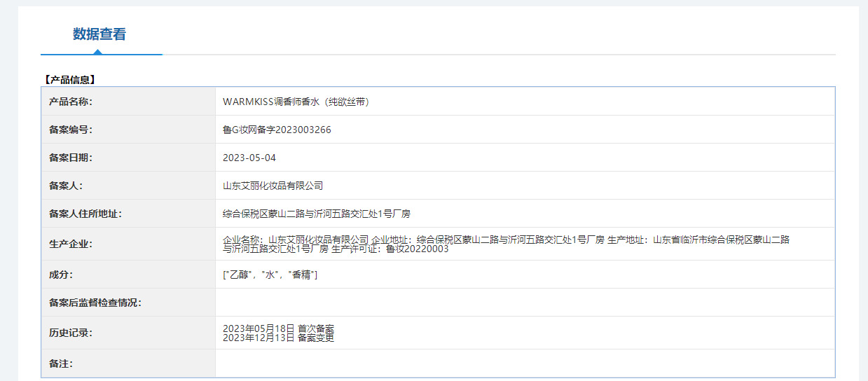Viewport: 868px width, 381px height.
Task: Click the 备案人住所地址 label cell
Action: point(128,214)
